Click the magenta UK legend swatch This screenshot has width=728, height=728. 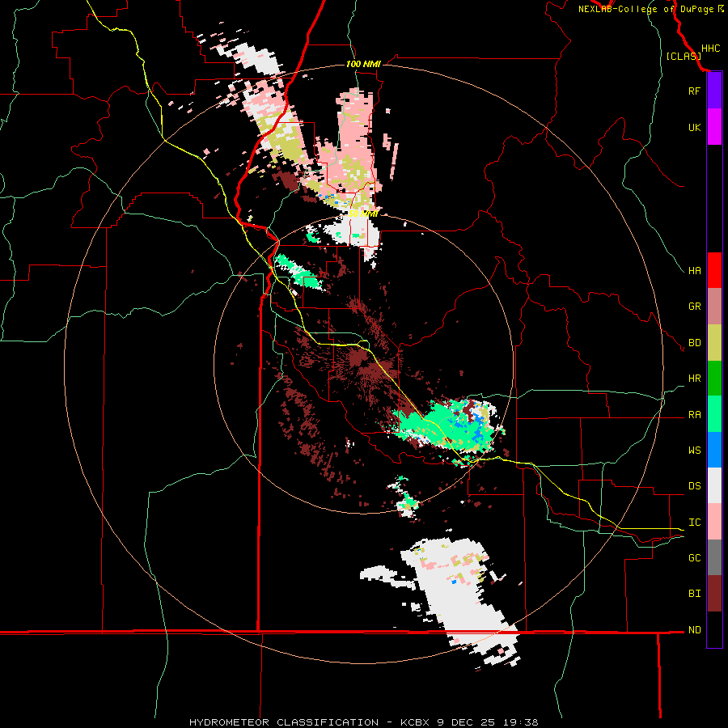[714, 127]
